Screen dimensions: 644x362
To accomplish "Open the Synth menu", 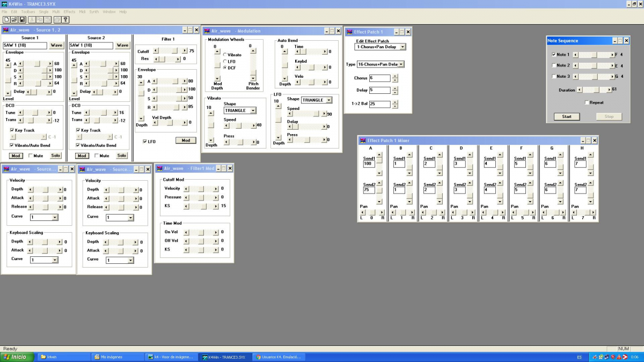I will [94, 11].
